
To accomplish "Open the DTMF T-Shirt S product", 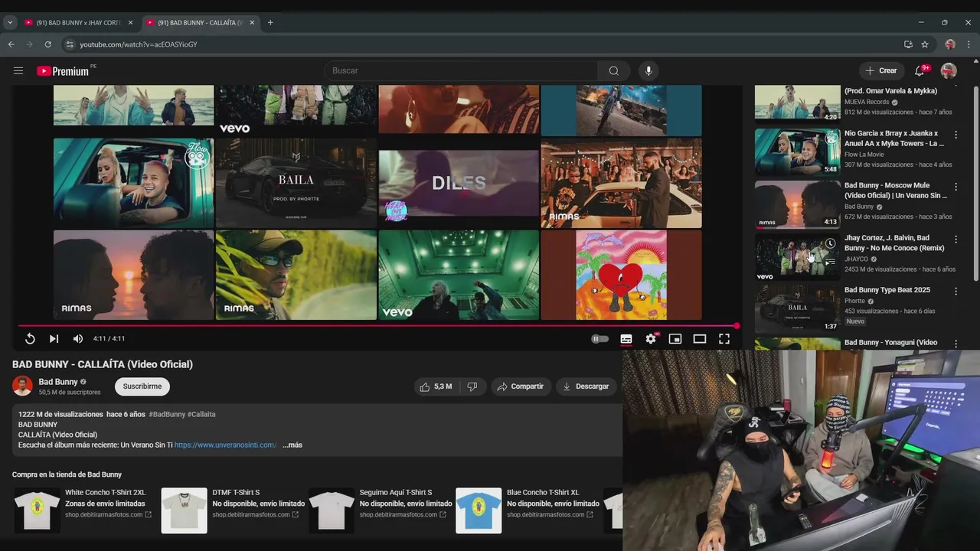I will point(233,510).
